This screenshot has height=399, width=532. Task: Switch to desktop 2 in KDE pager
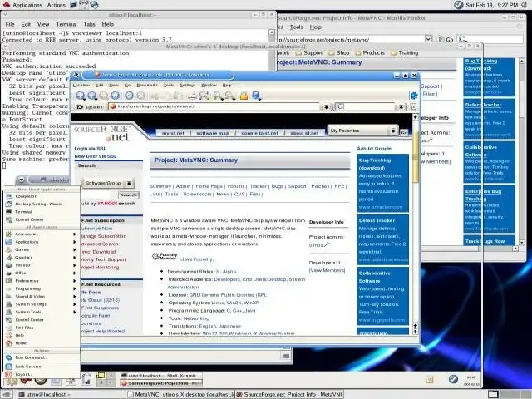pos(111,376)
